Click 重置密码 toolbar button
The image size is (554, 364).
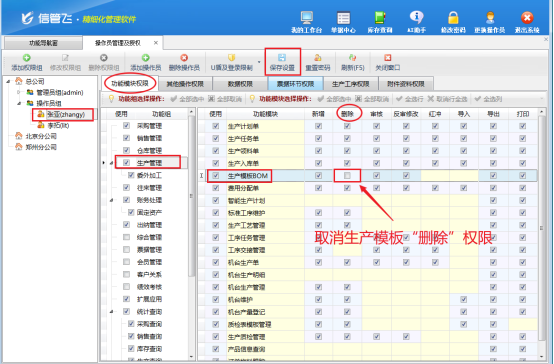[318, 63]
